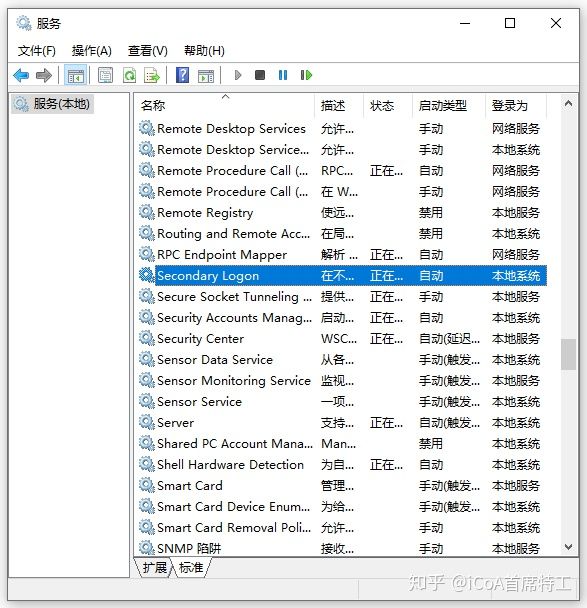Click the Restart service icon

pyautogui.click(x=306, y=75)
